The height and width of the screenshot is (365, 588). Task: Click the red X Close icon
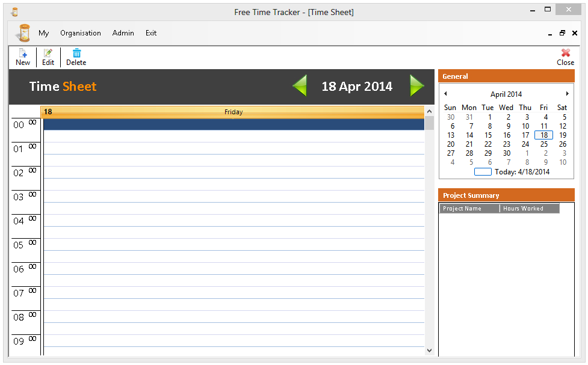[x=565, y=54]
